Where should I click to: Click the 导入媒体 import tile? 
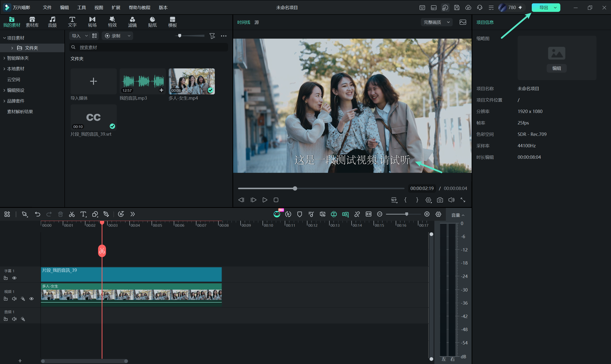pyautogui.click(x=94, y=82)
